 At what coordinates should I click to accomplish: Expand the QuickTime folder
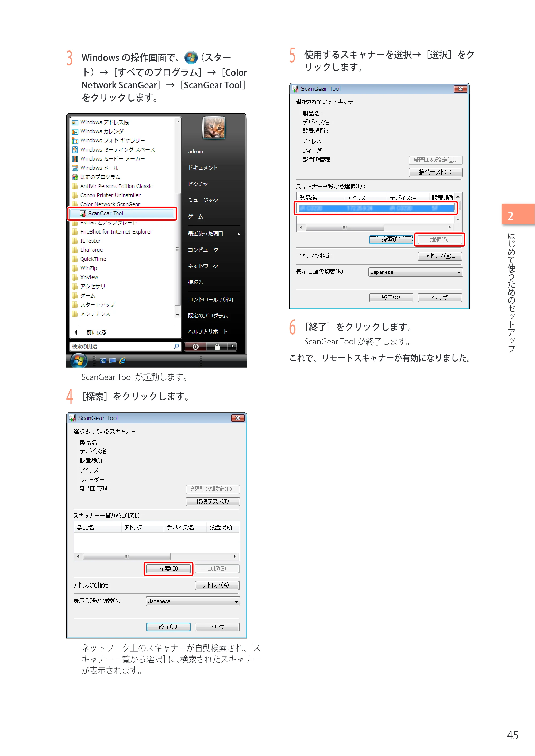89,259
